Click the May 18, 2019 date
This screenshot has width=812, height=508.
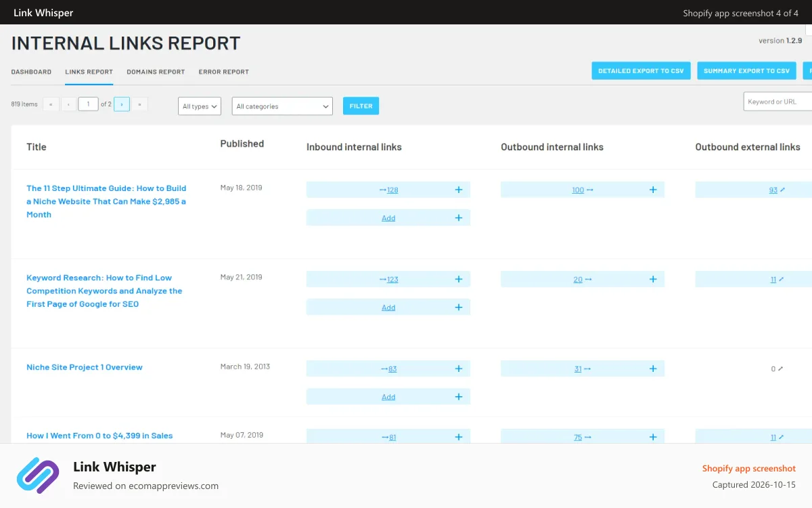241,188
